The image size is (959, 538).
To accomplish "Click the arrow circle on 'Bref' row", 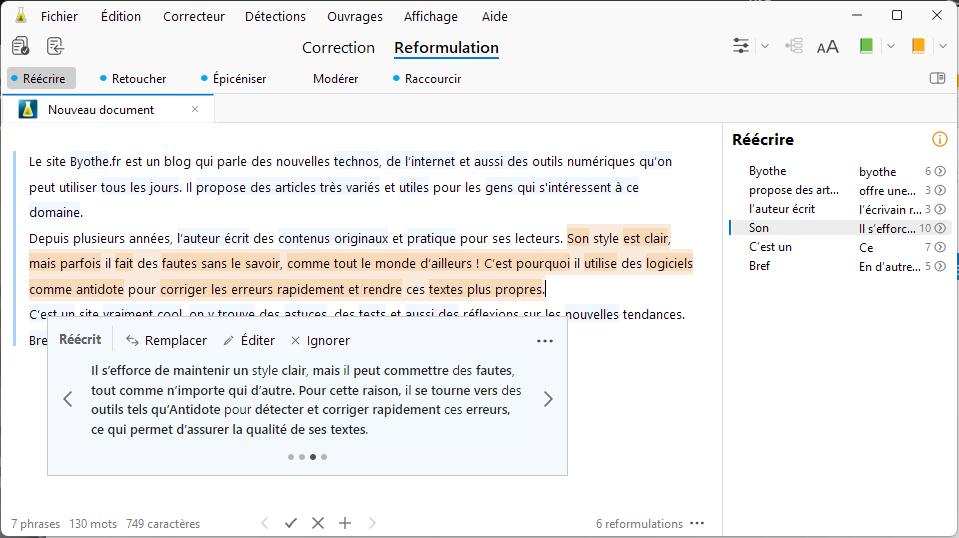I will [x=941, y=266].
